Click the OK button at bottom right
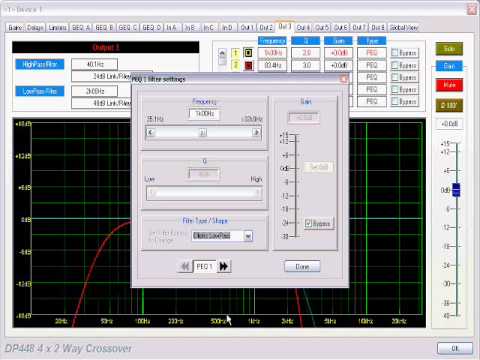480x360 pixels. tap(455, 348)
